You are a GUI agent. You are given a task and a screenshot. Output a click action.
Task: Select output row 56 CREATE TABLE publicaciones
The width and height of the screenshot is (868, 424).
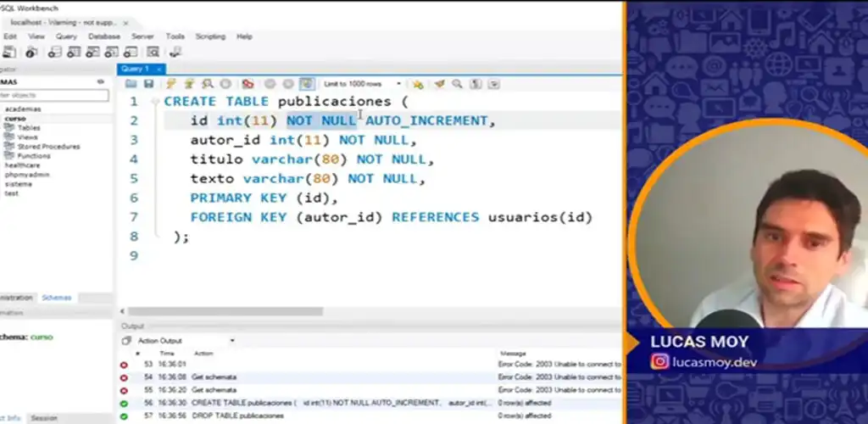pos(370,403)
